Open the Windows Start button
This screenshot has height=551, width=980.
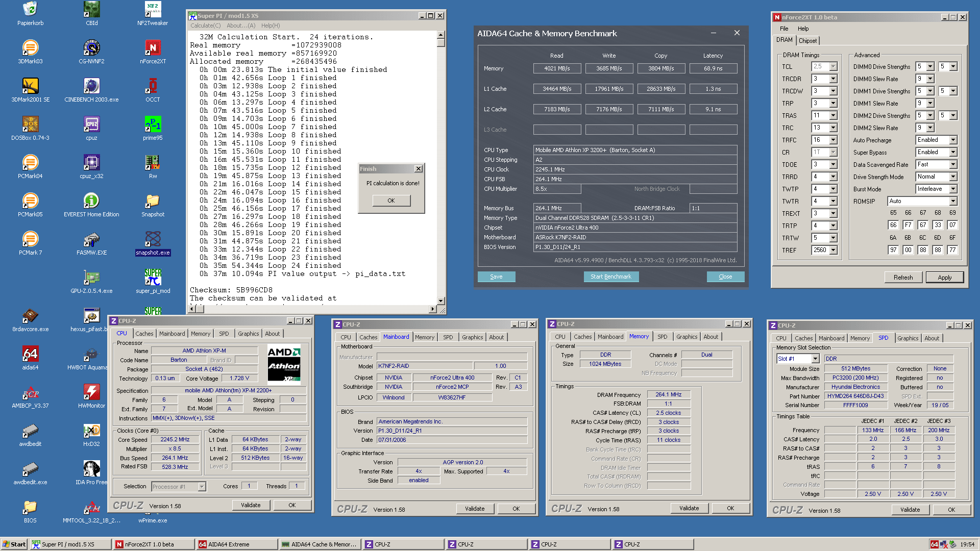click(14, 544)
